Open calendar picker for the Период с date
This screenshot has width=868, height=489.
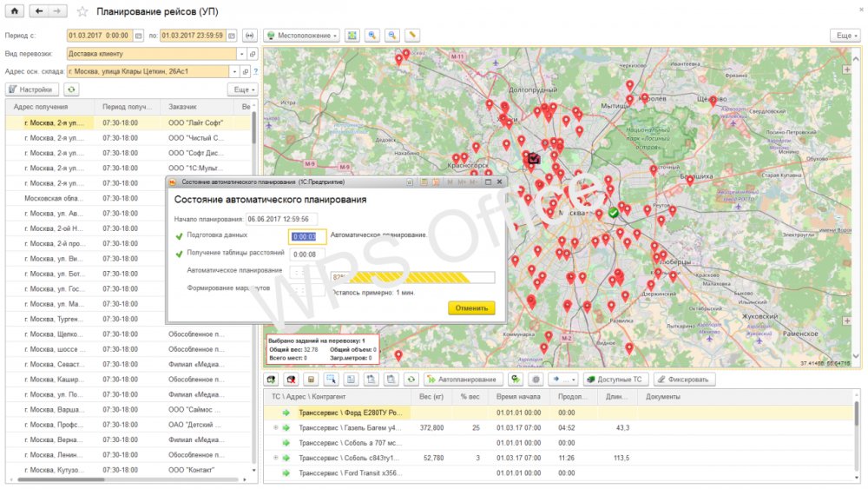pyautogui.click(x=139, y=36)
